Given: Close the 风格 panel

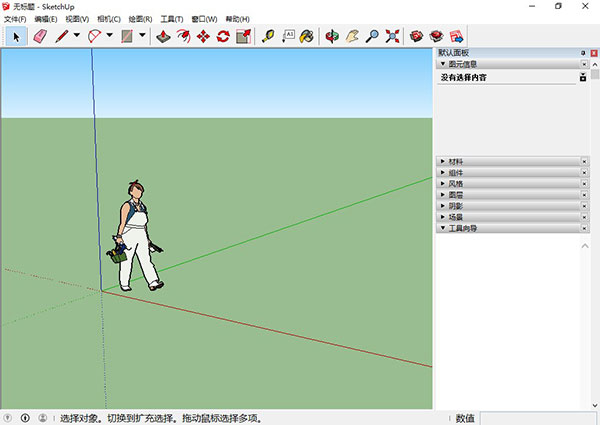Looking at the screenshot, I should [x=584, y=184].
